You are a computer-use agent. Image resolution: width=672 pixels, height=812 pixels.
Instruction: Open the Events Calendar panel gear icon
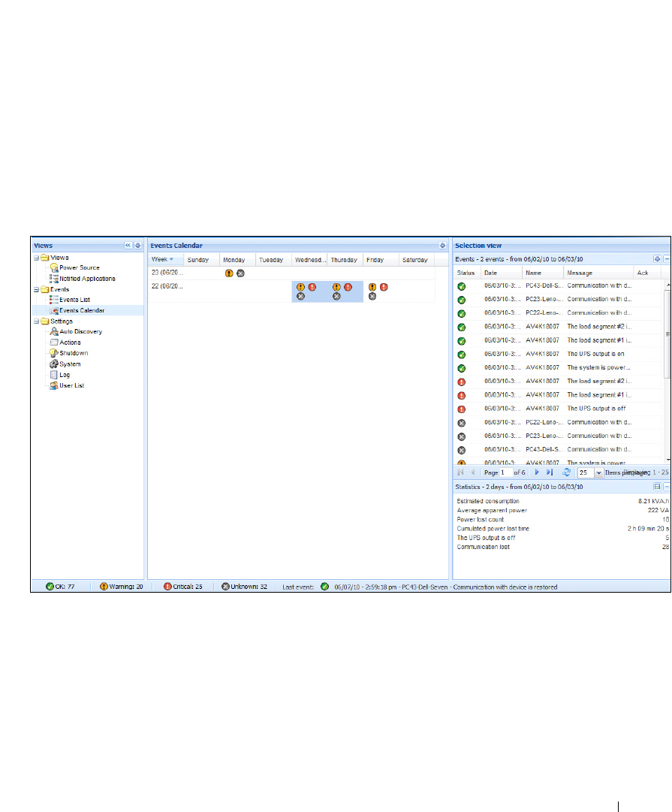coord(442,246)
